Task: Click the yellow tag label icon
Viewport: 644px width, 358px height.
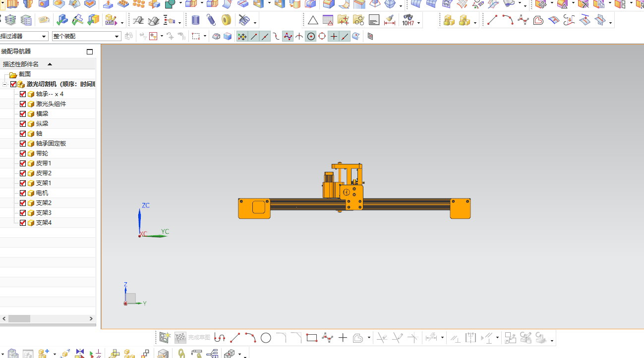Action: click(44, 20)
